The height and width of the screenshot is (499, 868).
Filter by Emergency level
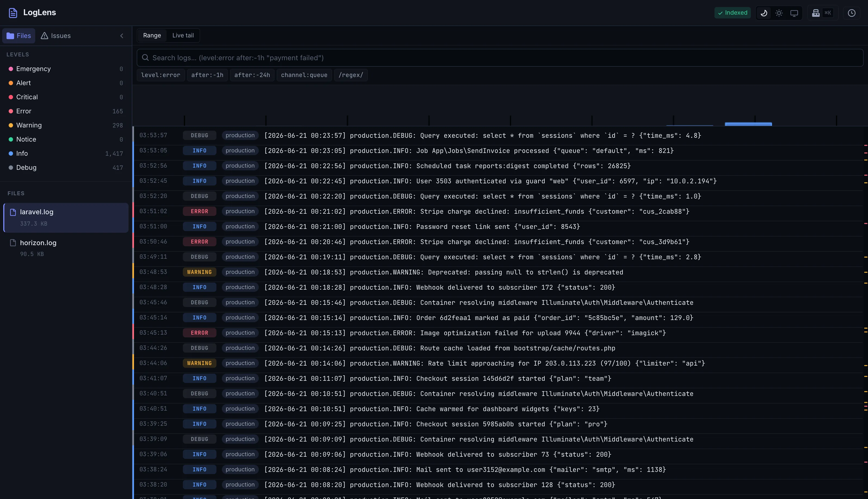pyautogui.click(x=66, y=69)
